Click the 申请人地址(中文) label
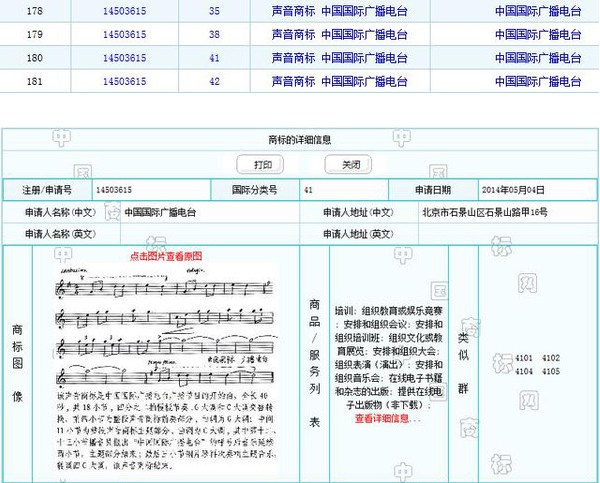 (359, 212)
